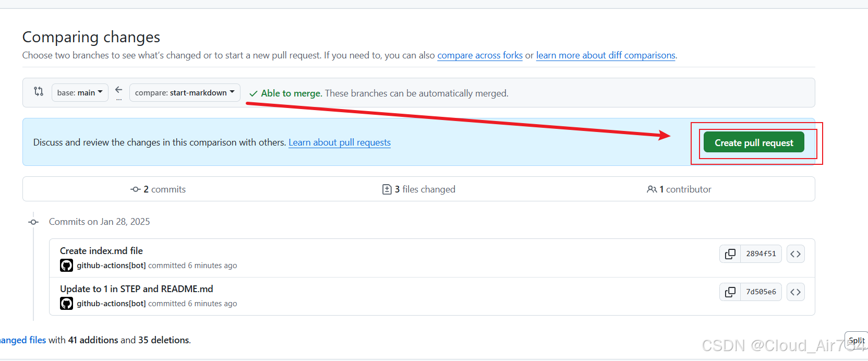Click the file diff icon beside files changed
The width and height of the screenshot is (868, 361).
pos(387,189)
